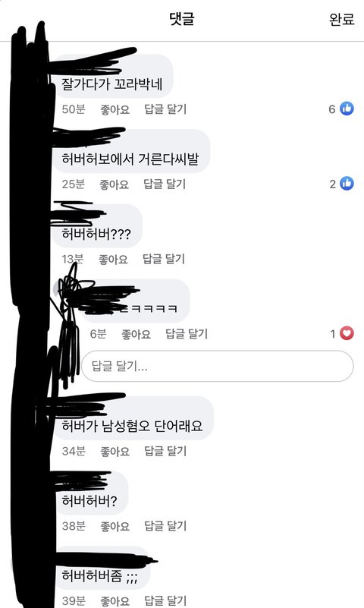Like the 허버허버??? comment
Viewport: 364px width, 608px height.
click(113, 259)
